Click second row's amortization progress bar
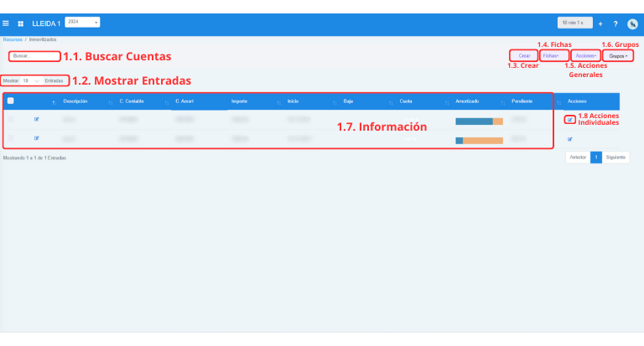Viewport: 644px width, 346px height. (x=480, y=141)
